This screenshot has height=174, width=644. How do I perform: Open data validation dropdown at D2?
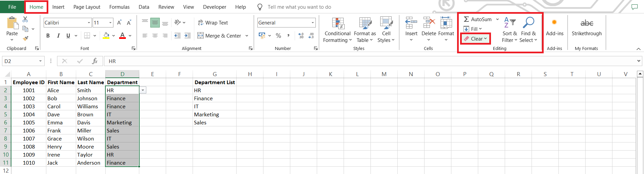pyautogui.click(x=143, y=90)
